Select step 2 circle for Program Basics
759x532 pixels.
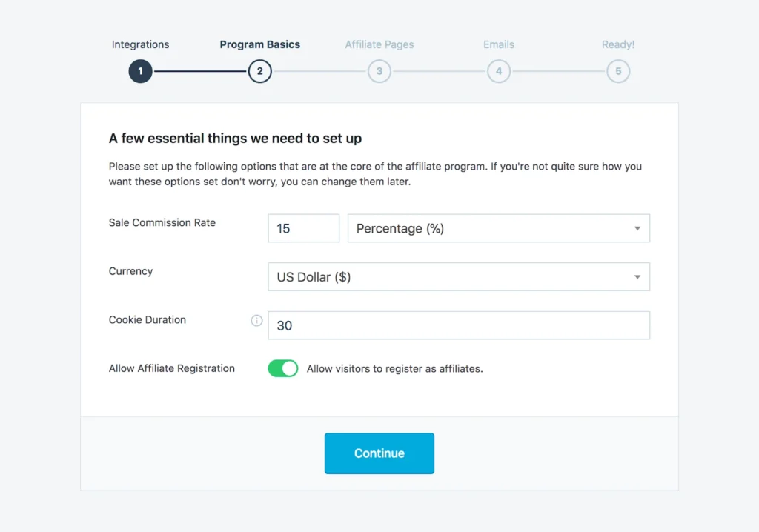(259, 72)
